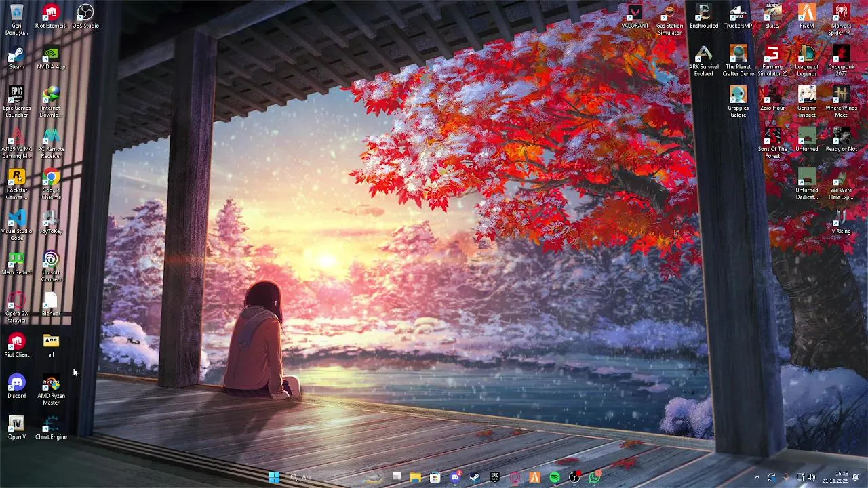Select the League of Legends desktop icon
This screenshot has height=488, width=868.
tap(807, 60)
